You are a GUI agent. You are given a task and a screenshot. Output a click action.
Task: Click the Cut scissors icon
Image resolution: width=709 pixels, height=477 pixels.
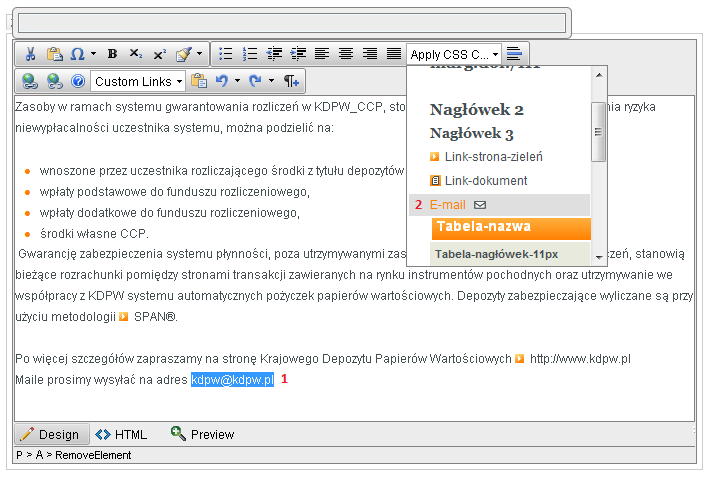tap(30, 54)
